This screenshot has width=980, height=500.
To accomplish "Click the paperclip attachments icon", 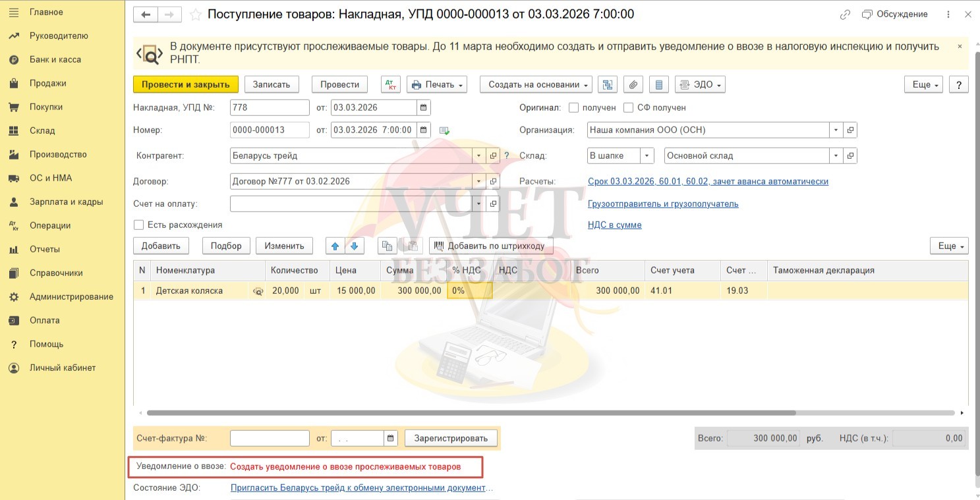I will pos(633,84).
